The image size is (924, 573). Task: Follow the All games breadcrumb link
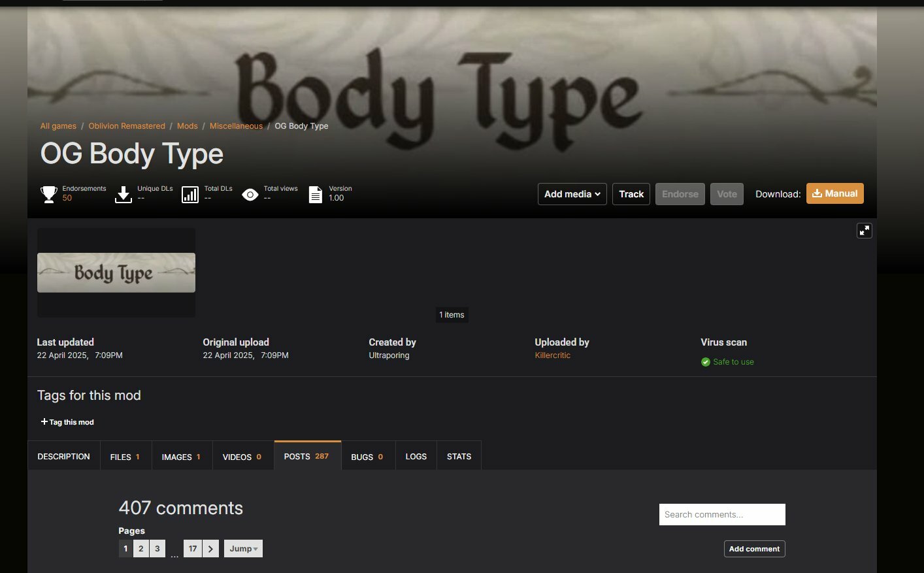58,126
